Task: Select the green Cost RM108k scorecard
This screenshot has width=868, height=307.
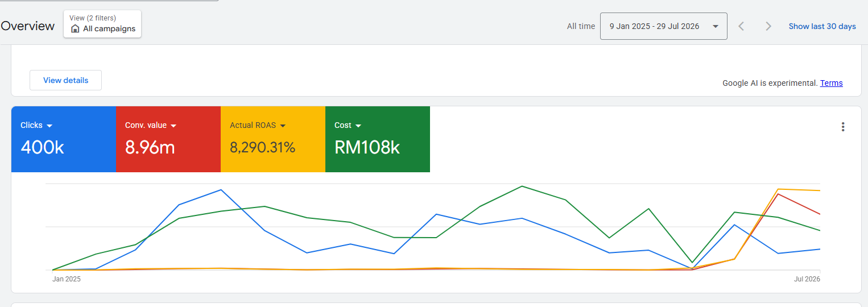Action: click(378, 139)
